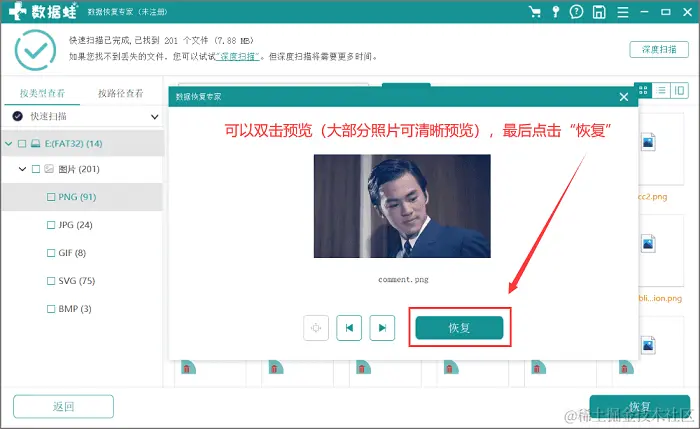Open the help question mark icon

576,12
